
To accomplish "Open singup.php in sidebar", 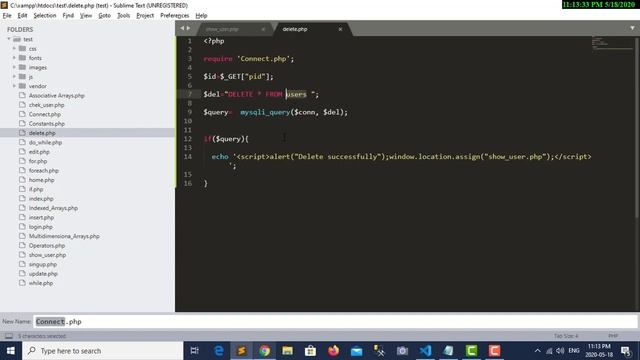I will (x=42, y=264).
